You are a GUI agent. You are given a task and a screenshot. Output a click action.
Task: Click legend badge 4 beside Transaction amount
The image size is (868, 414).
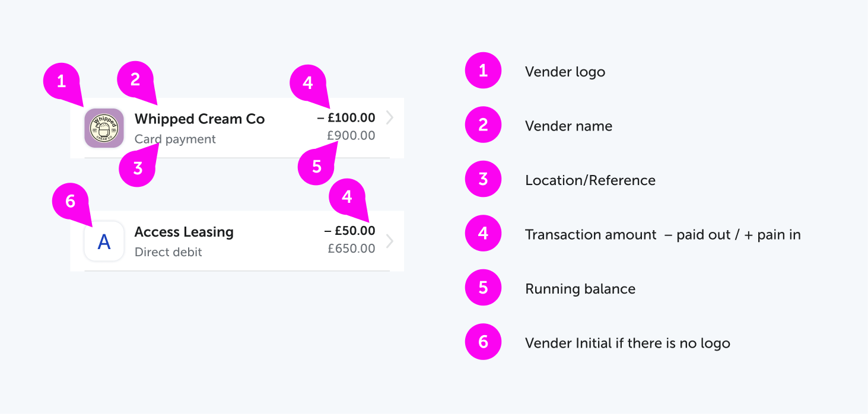click(x=483, y=234)
